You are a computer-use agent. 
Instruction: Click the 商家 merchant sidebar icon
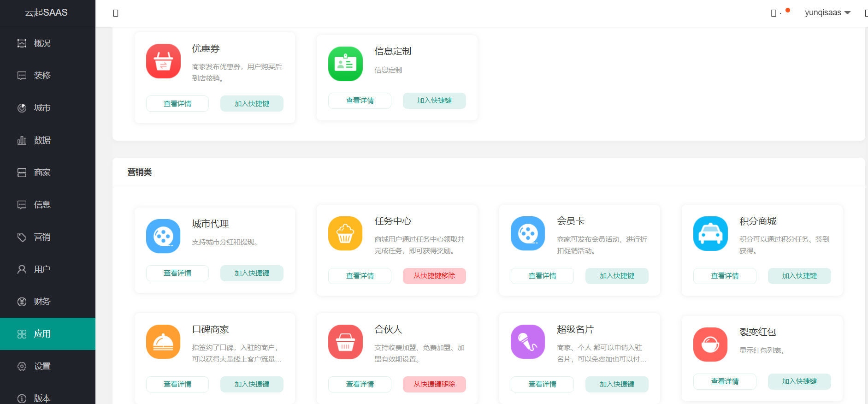click(22, 172)
